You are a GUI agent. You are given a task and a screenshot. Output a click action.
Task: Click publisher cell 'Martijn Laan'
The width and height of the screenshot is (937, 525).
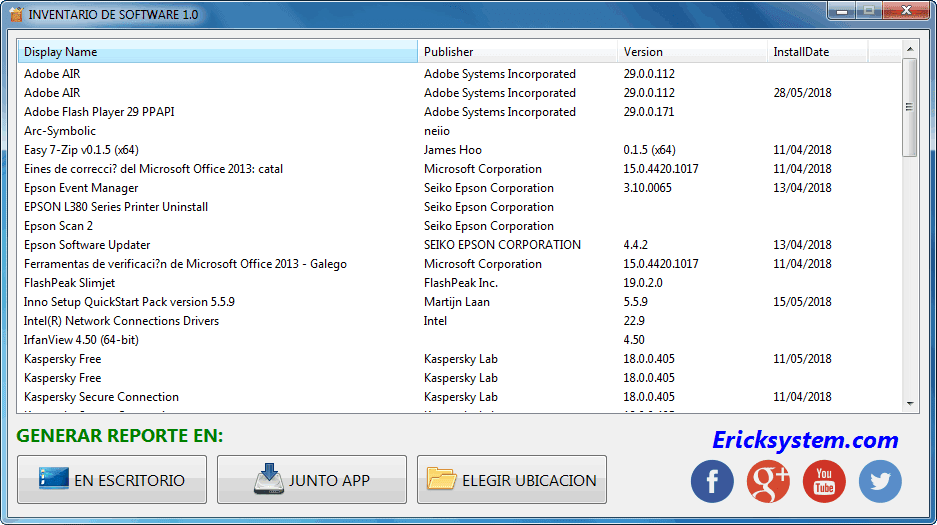coord(457,302)
